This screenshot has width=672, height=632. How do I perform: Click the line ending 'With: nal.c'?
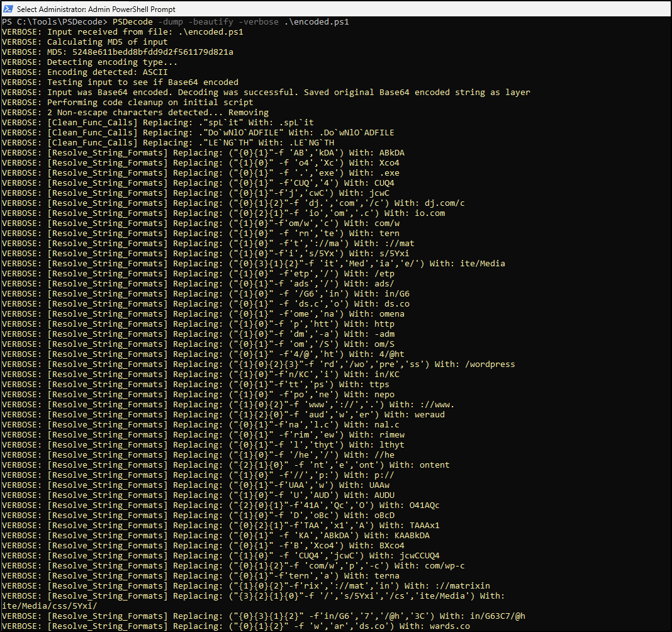click(201, 425)
